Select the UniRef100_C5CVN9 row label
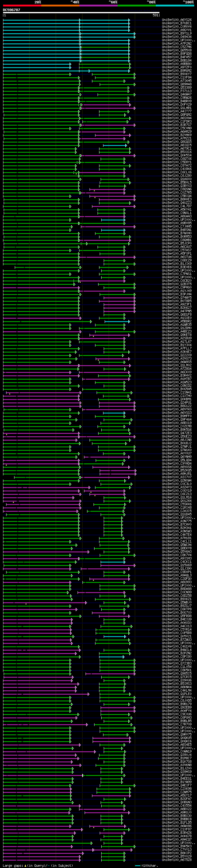 tap(177, 128)
